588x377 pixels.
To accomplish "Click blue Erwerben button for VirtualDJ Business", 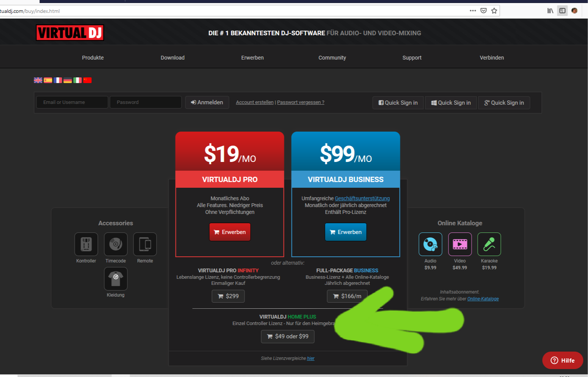I will click(346, 232).
